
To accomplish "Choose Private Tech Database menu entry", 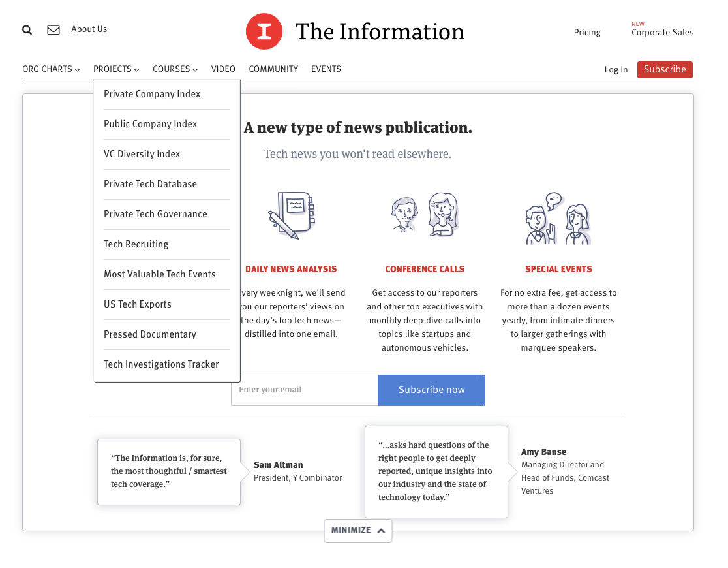I will click(167, 185).
